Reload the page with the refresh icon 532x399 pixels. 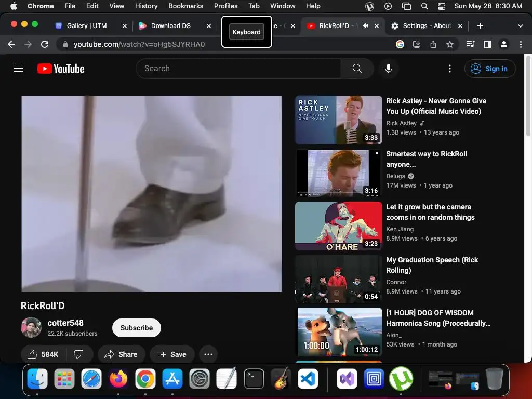(x=45, y=44)
